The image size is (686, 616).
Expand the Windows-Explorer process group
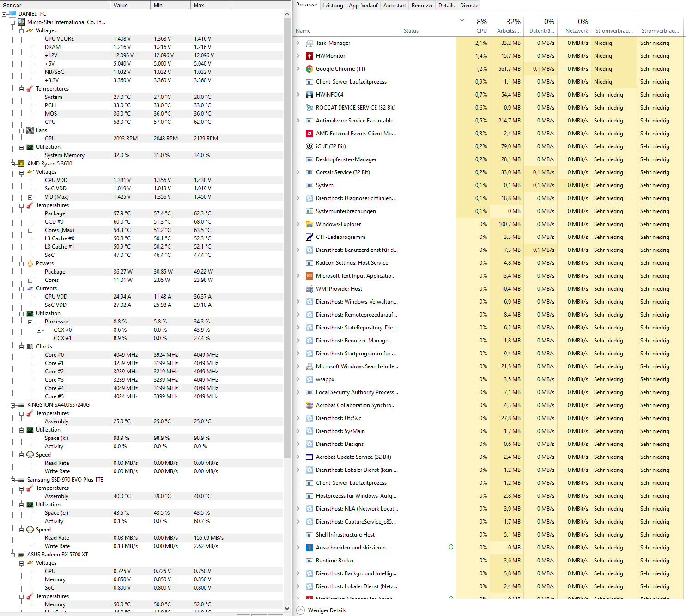[298, 224]
